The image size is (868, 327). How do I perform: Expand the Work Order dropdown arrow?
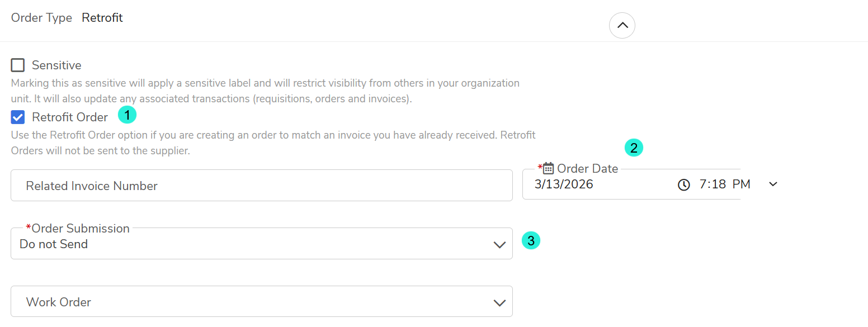pos(499,302)
